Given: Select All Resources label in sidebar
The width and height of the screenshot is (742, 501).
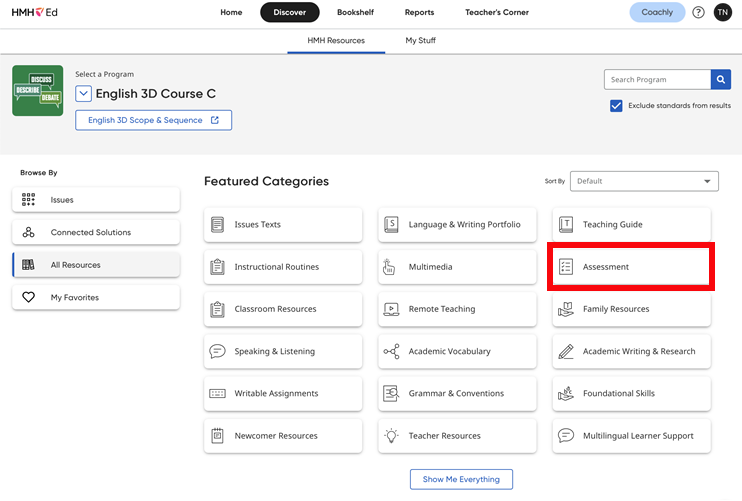Looking at the screenshot, I should (76, 265).
